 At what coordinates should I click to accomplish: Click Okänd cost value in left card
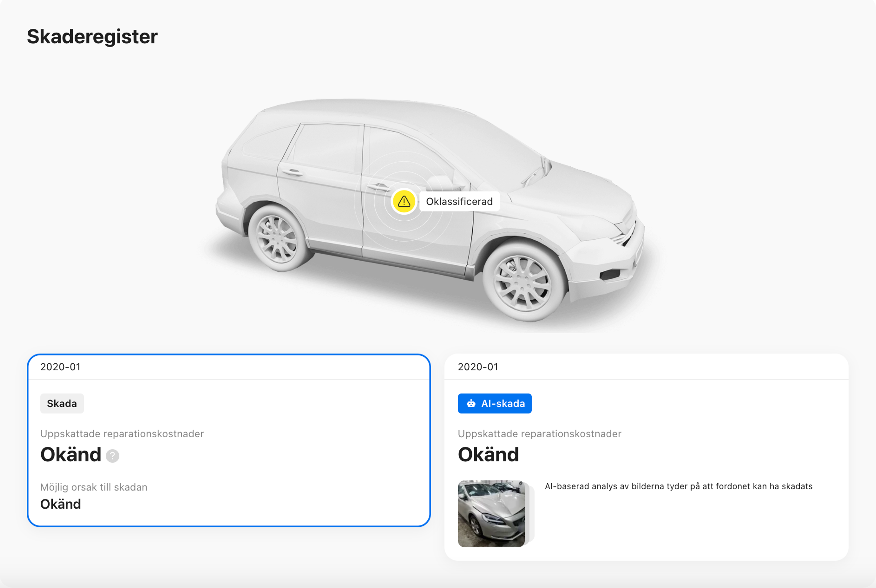[x=70, y=455]
